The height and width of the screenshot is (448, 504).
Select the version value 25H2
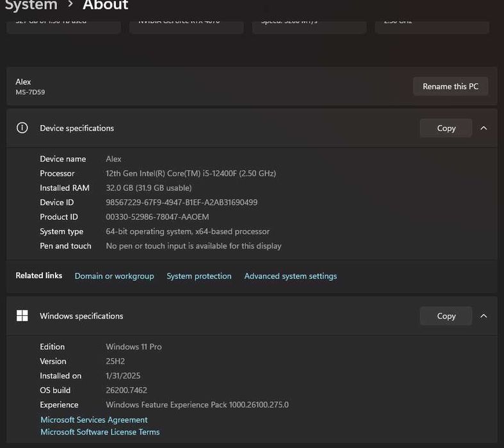115,361
